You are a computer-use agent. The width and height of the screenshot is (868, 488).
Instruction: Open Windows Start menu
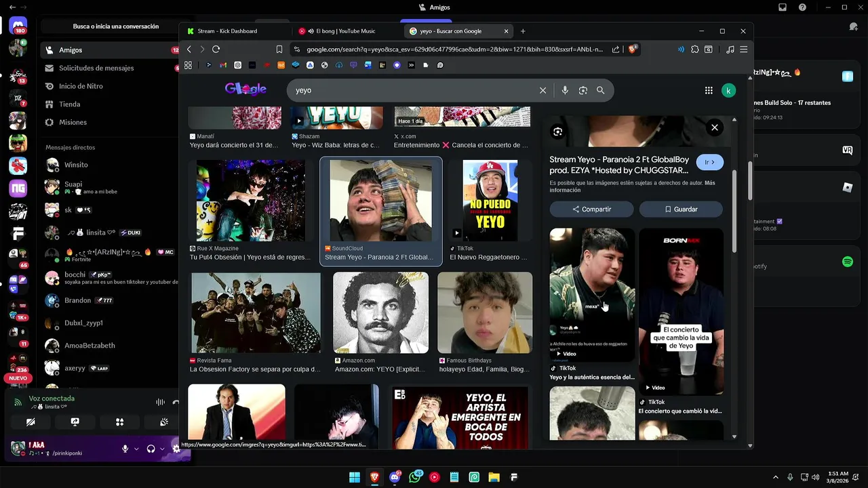pyautogui.click(x=355, y=477)
